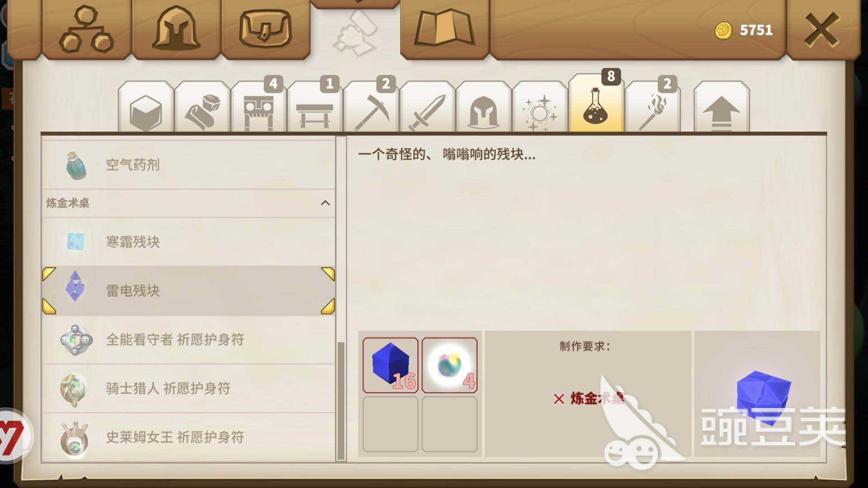
Task: Select the 全能看守者 祈愿护身符 recipe
Action: coord(189,339)
